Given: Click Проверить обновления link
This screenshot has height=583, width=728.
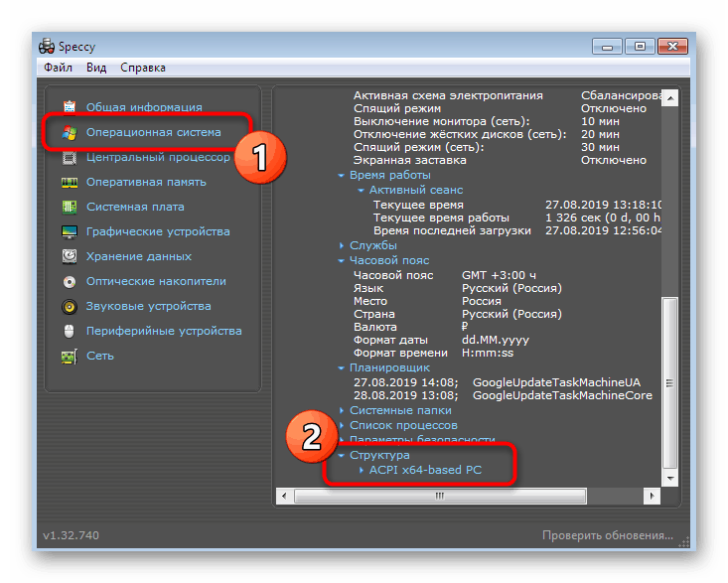Looking at the screenshot, I should [607, 535].
